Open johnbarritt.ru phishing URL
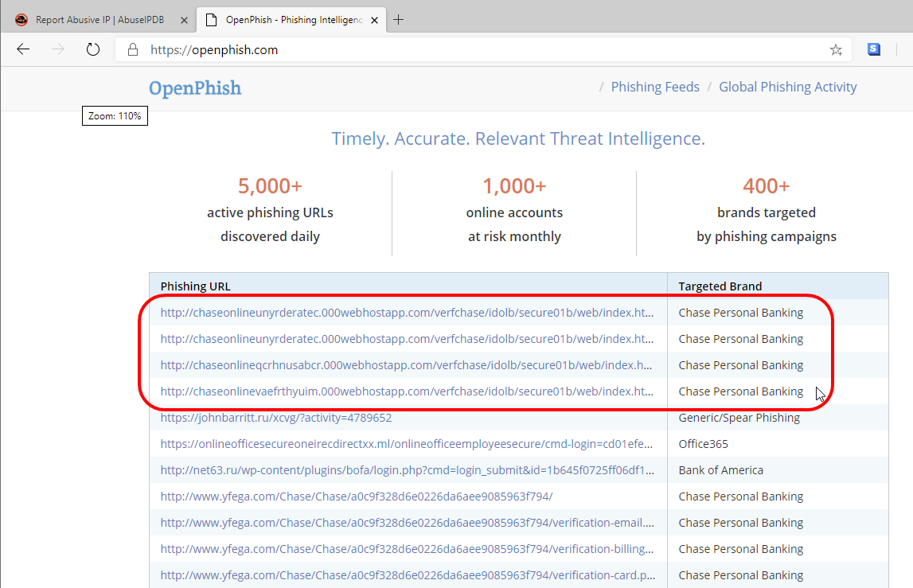Viewport: 913px width, 588px height. [276, 418]
